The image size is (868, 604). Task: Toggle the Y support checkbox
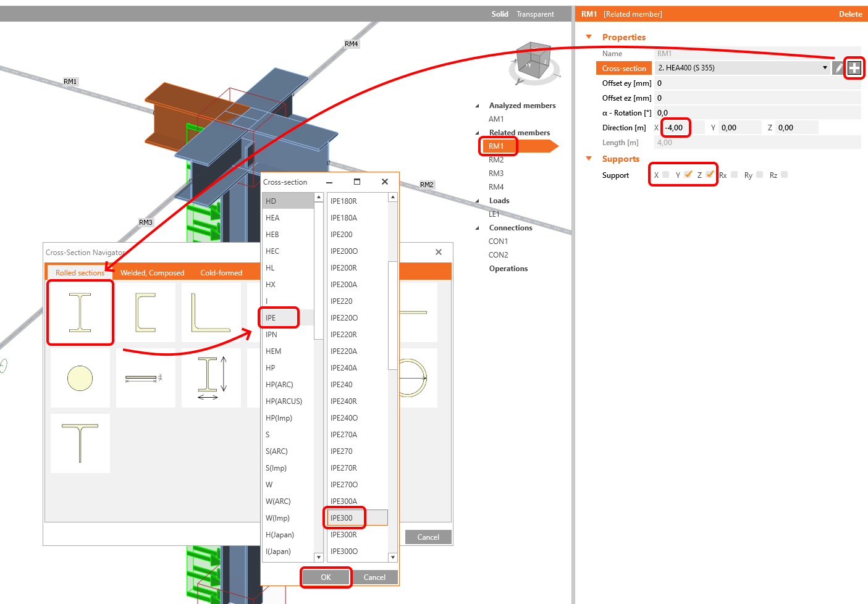pos(688,175)
